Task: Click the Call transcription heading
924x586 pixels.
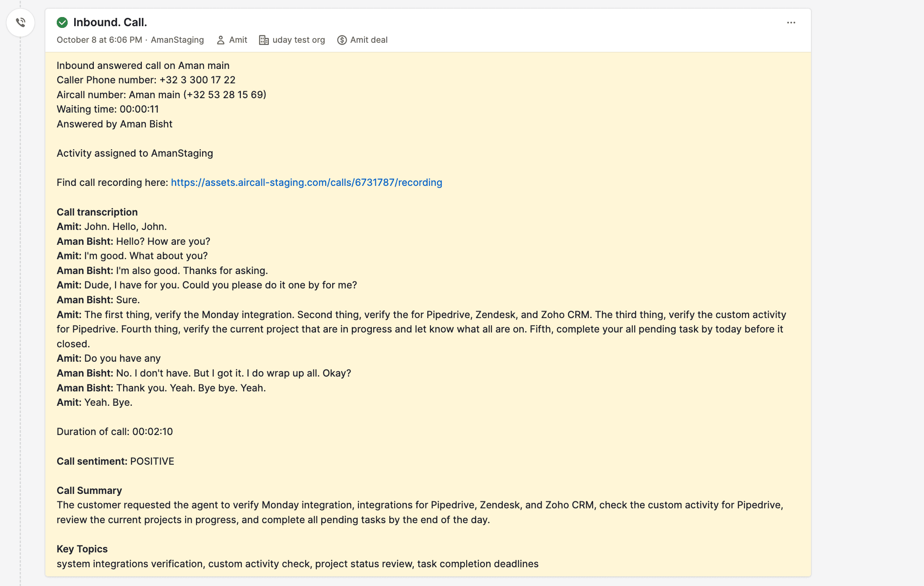Action: tap(97, 212)
